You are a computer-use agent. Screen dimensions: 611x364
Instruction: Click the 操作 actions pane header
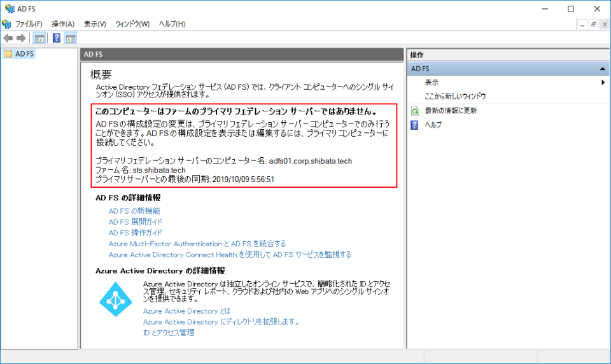508,55
